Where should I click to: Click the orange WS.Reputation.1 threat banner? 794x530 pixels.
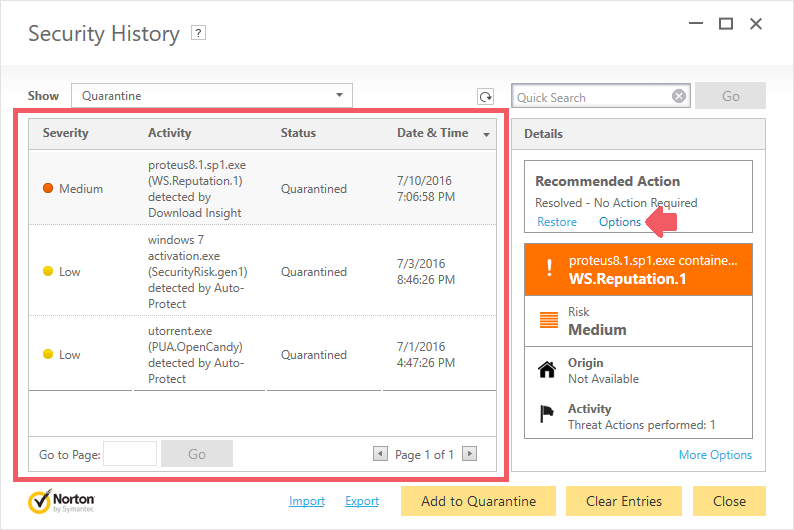(x=638, y=269)
